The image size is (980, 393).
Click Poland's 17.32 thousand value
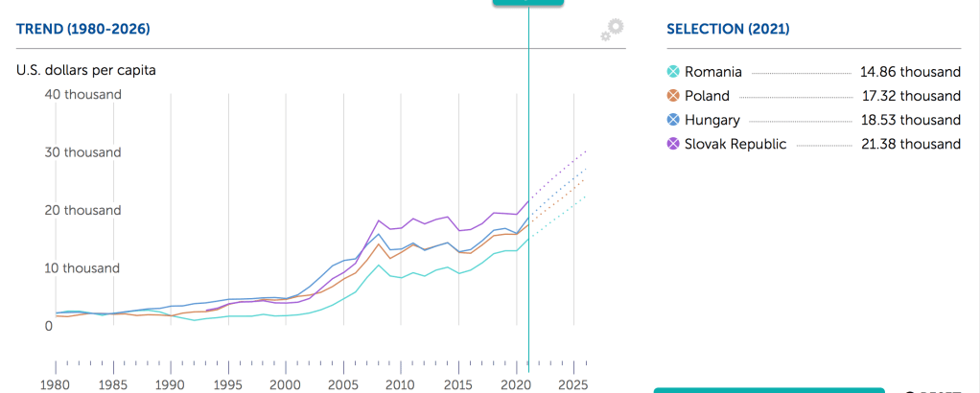point(910,96)
